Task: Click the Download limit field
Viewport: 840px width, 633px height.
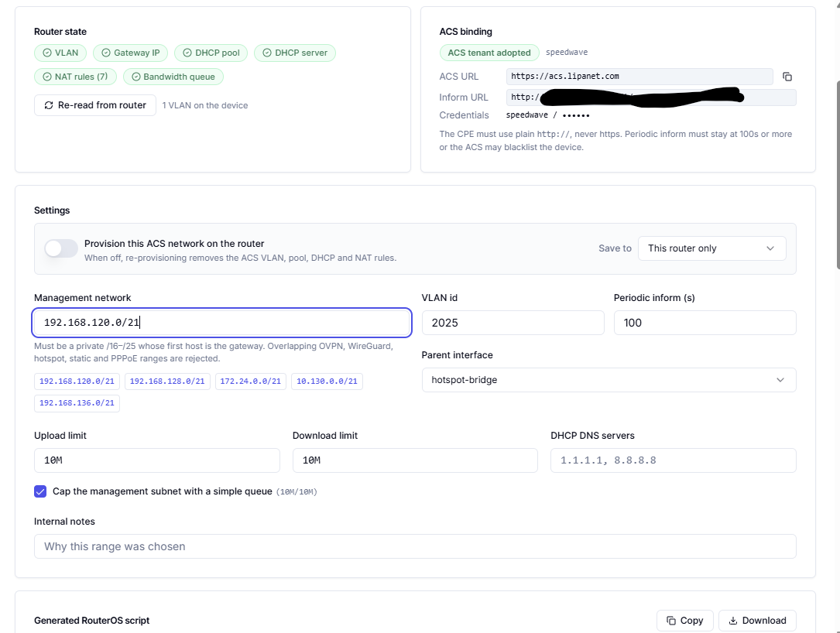Action: [415, 460]
